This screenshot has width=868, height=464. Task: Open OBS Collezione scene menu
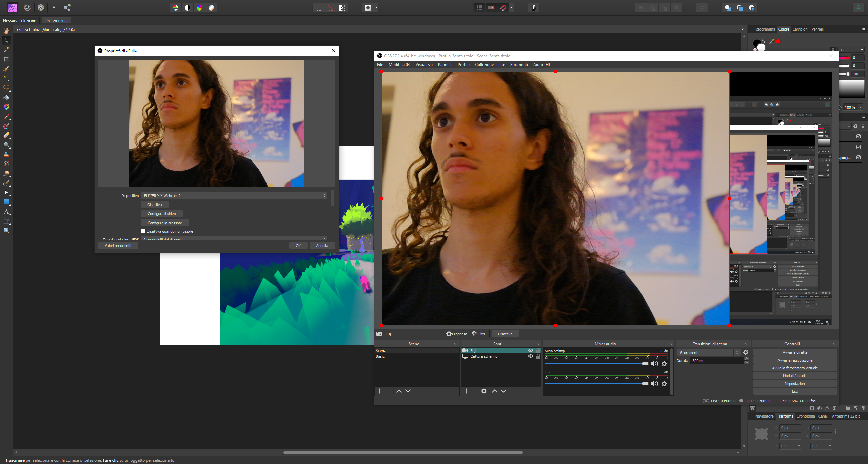(490, 65)
